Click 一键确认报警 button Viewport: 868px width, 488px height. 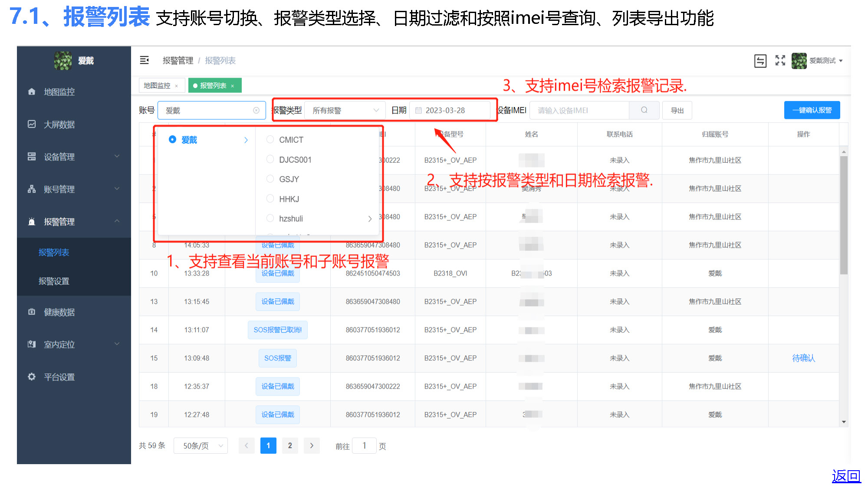click(x=812, y=110)
